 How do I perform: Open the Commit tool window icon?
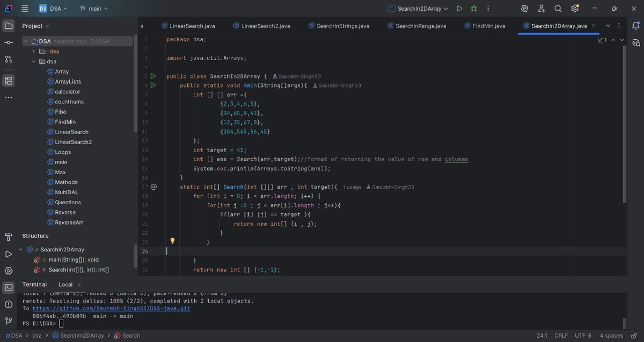(x=9, y=42)
